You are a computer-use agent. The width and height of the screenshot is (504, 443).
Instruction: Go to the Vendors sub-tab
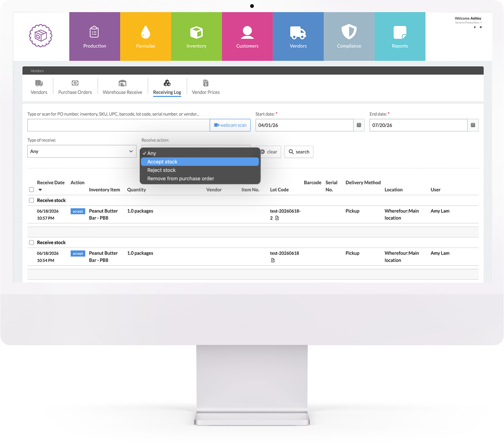coord(39,87)
